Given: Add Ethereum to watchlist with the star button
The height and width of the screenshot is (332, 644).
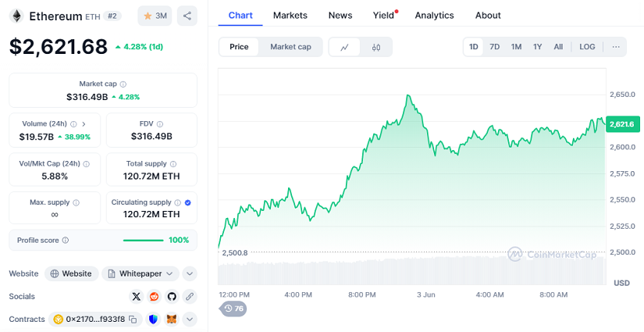Looking at the screenshot, I should [x=155, y=16].
